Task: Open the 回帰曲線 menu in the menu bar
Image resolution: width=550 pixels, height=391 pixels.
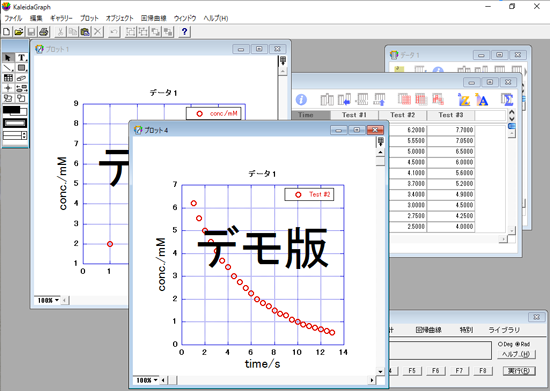Action: 153,18
